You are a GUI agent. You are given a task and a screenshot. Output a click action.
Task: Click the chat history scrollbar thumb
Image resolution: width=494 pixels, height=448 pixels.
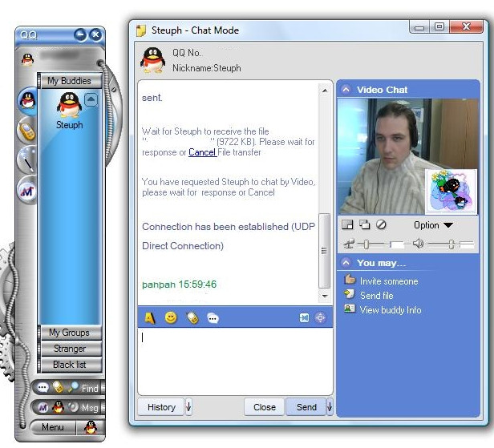(325, 251)
